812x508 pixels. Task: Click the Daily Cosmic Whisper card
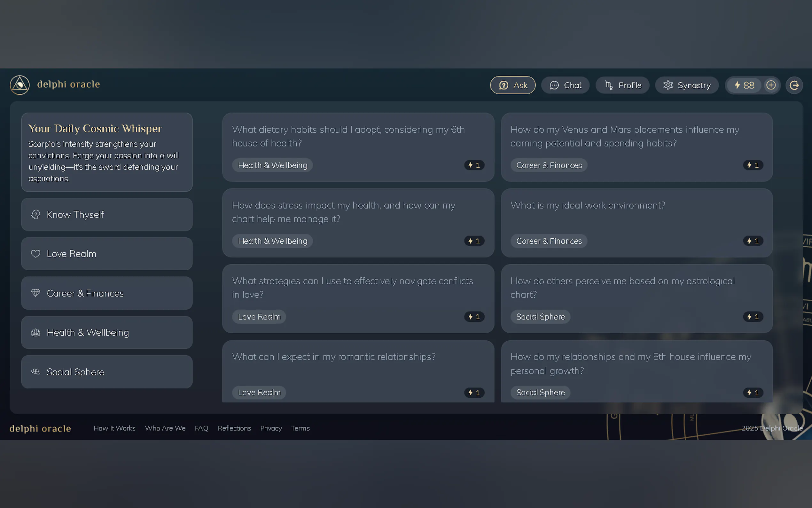tap(107, 153)
